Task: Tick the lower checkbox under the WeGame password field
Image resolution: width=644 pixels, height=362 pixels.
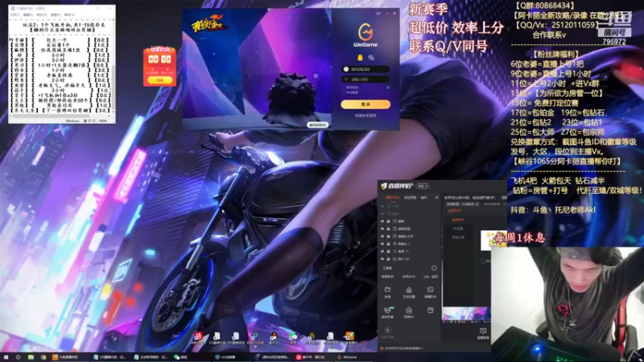Action: click(344, 93)
